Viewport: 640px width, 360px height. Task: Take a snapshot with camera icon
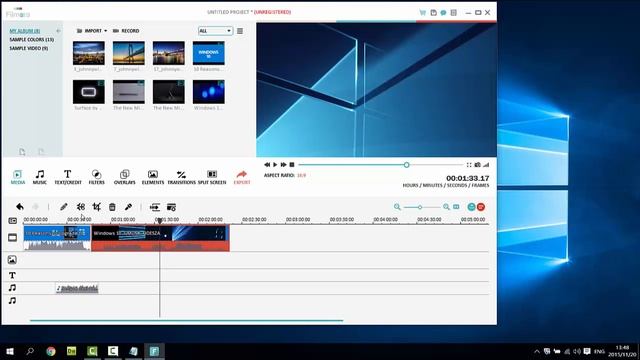pos(477,165)
